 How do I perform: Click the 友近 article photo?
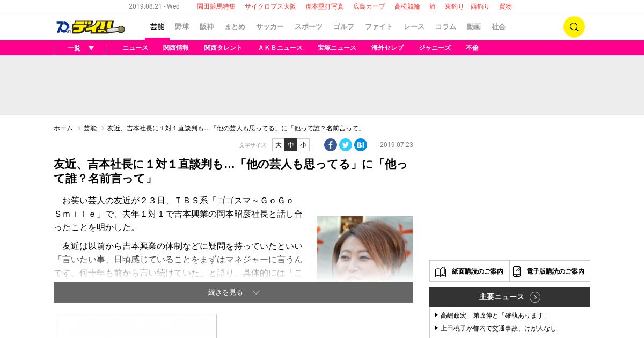(x=365, y=248)
